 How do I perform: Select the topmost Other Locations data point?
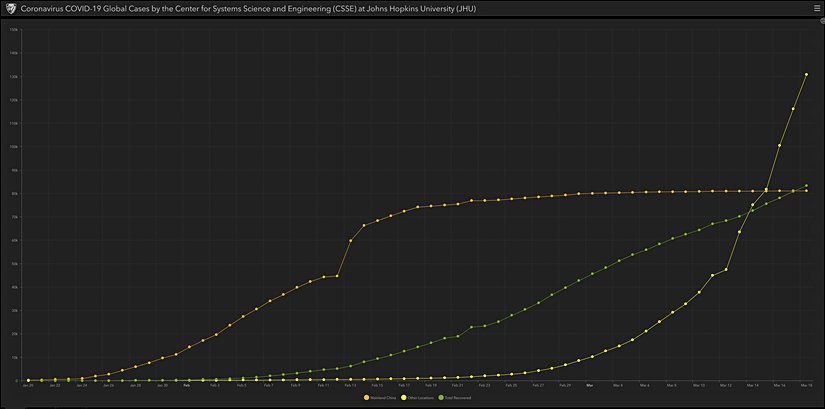coord(806,74)
